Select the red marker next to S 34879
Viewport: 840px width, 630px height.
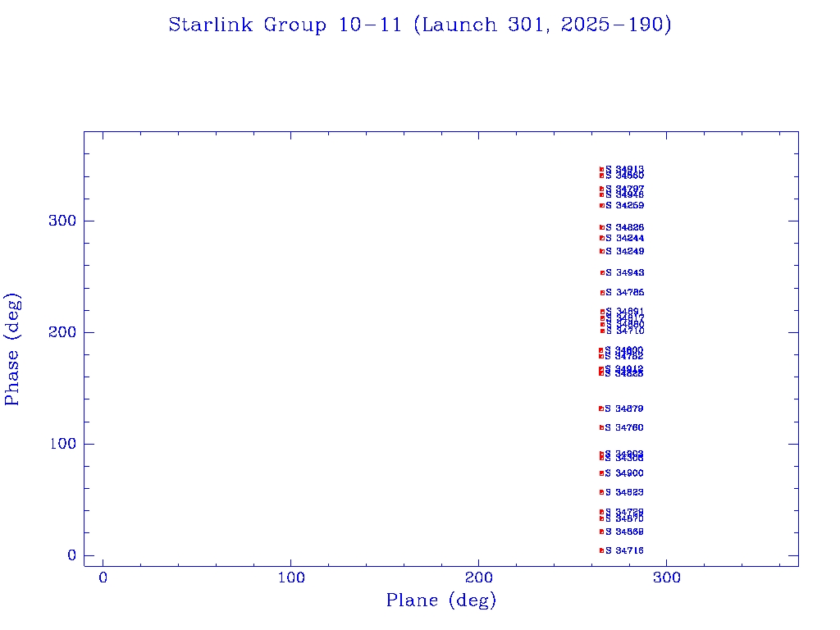601,409
